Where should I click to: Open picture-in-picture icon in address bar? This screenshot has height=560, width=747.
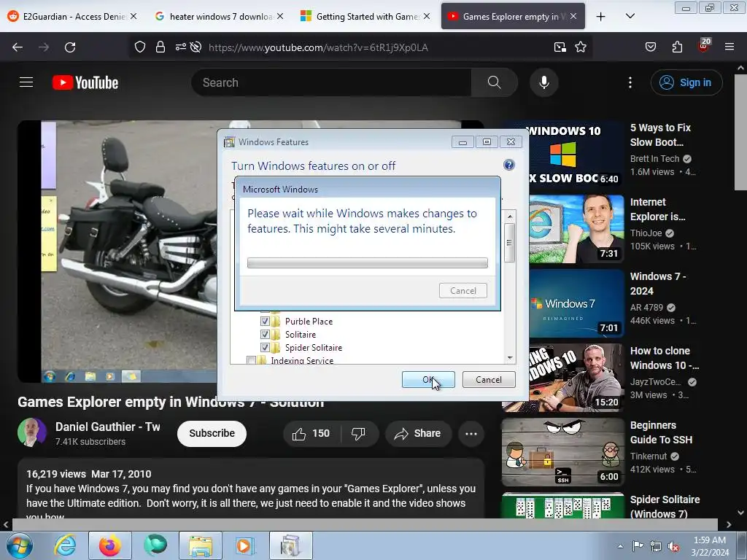560,47
